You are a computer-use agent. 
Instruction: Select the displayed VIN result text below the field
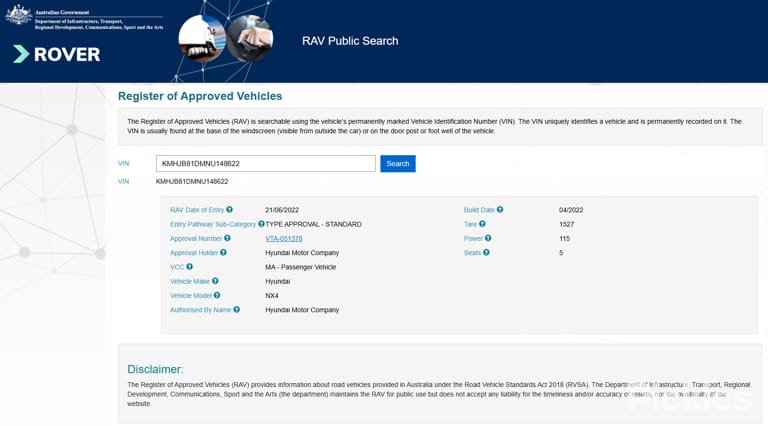[192, 182]
